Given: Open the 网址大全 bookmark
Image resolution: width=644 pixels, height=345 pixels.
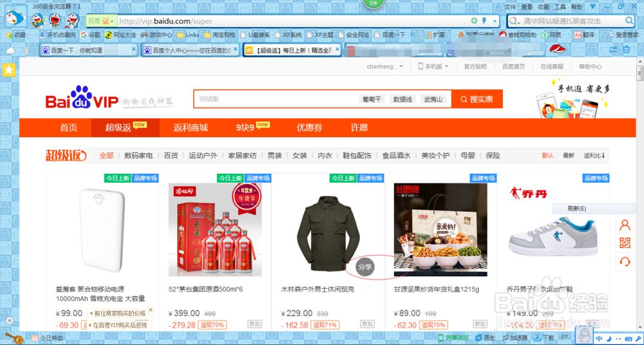Looking at the screenshot, I should point(120,35).
